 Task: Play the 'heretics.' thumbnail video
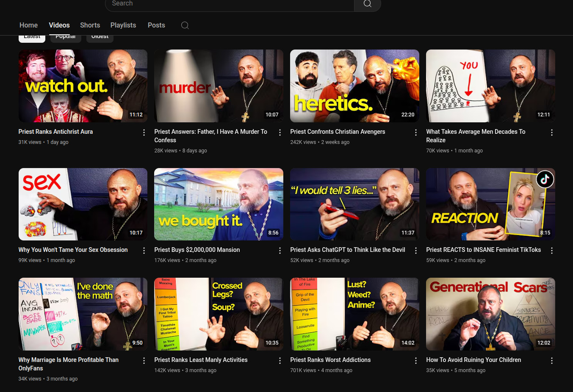click(x=354, y=86)
